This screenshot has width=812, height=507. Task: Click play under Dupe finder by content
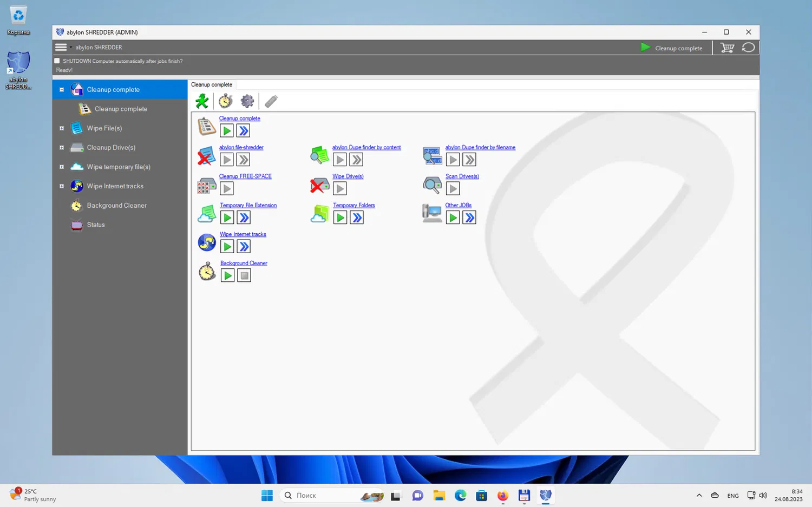[340, 160]
